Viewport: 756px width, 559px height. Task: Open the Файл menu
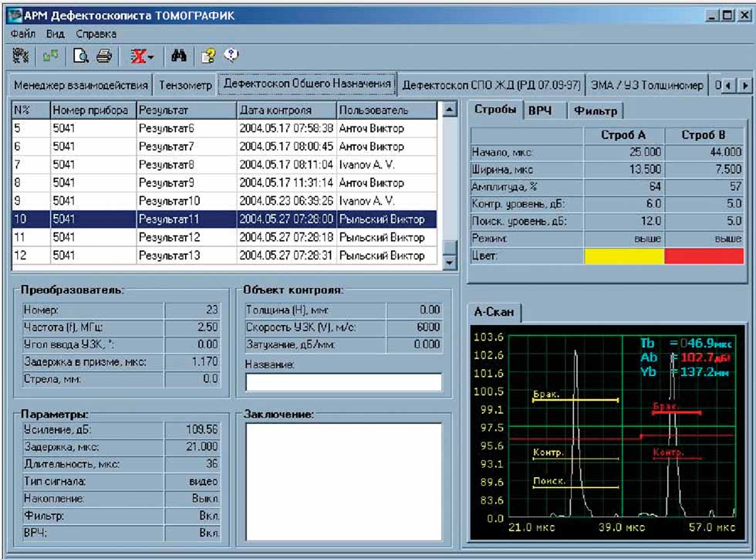pos(23,34)
